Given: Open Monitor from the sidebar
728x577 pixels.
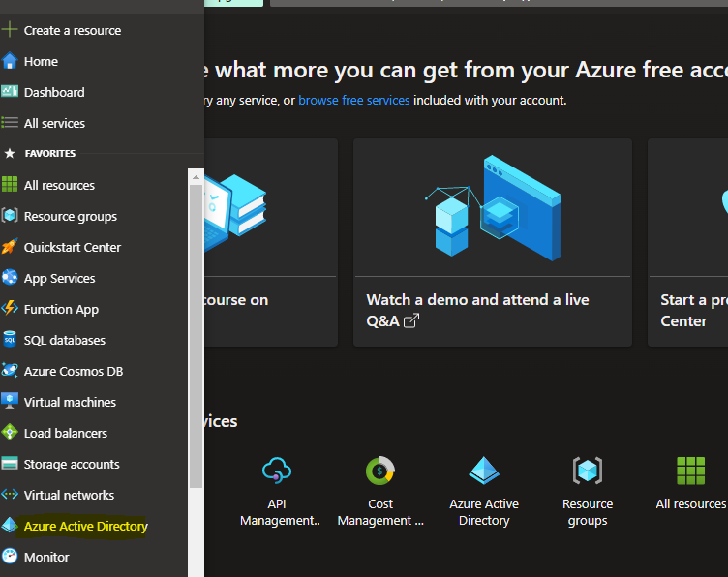Looking at the screenshot, I should point(46,557).
